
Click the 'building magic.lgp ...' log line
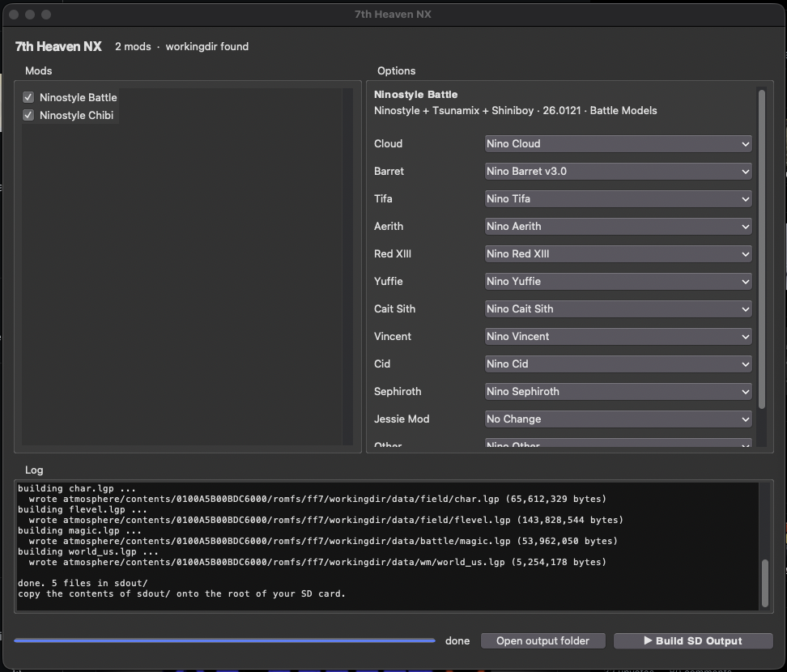pos(80,530)
